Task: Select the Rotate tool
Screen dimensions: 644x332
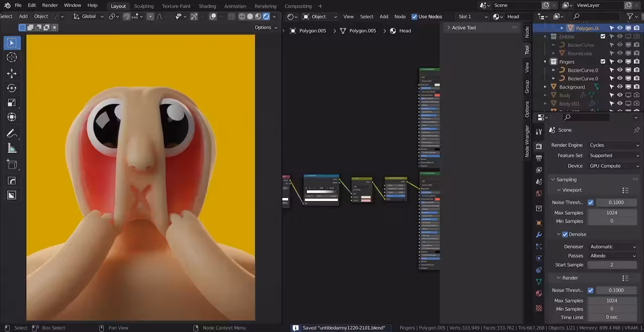Action: [x=12, y=88]
